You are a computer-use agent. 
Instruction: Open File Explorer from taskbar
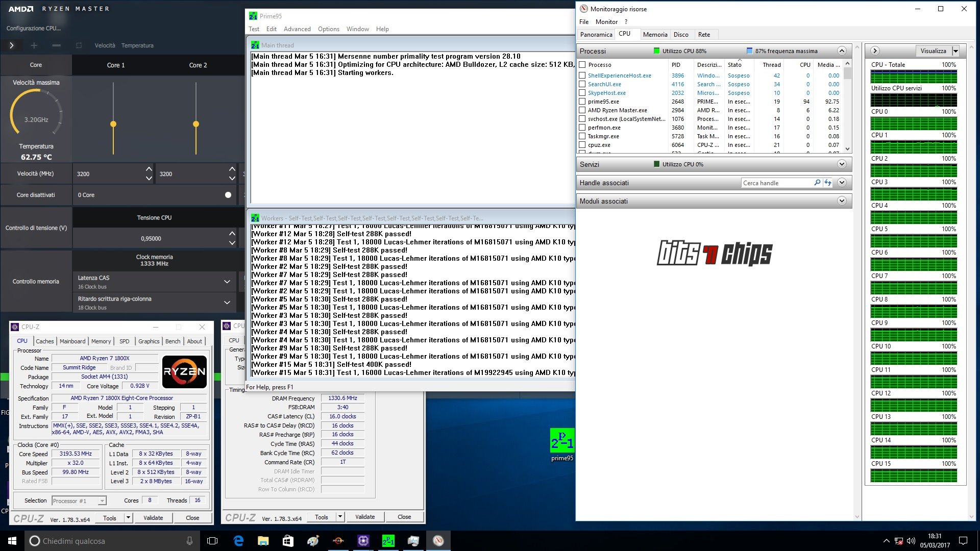pyautogui.click(x=263, y=541)
